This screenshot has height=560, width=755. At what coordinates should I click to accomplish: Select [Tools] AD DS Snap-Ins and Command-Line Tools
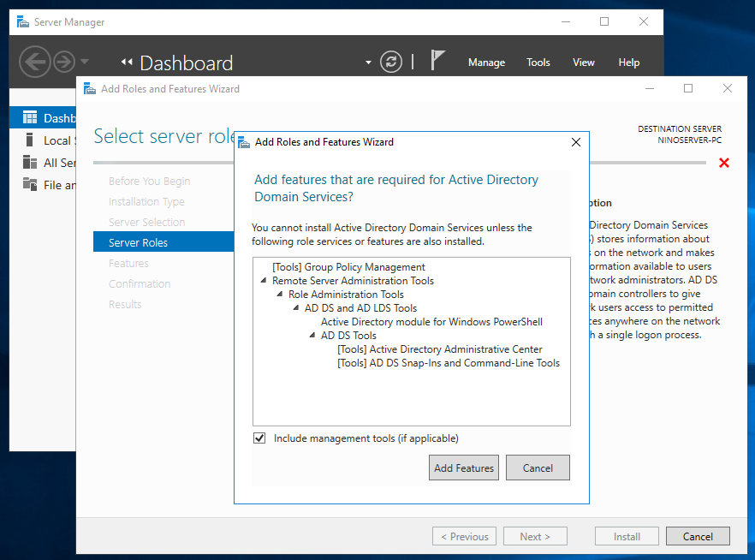coord(449,362)
